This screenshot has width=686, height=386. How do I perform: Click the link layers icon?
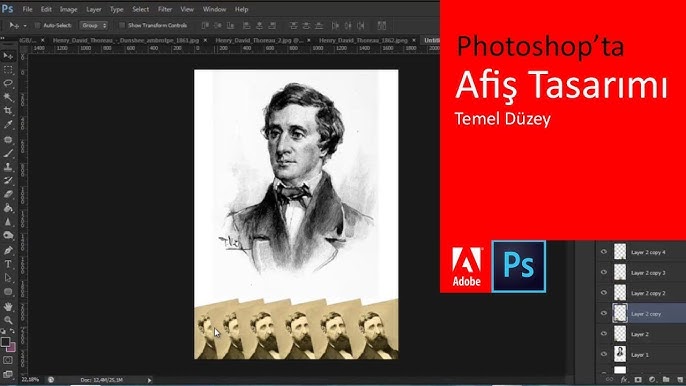pos(609,379)
